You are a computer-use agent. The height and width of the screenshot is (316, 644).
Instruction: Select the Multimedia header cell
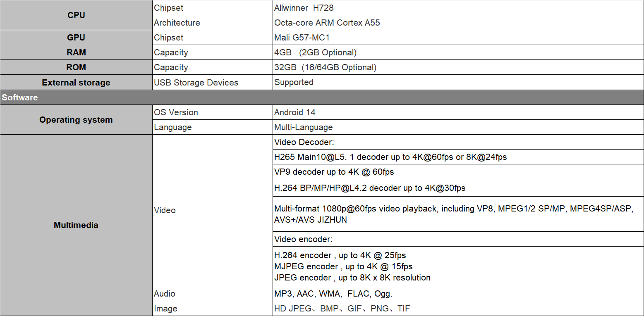tap(76, 225)
